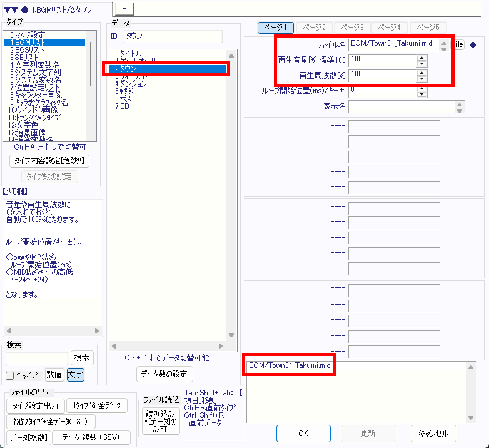Click the OK button
The height and width of the screenshot is (448, 489).
(303, 433)
